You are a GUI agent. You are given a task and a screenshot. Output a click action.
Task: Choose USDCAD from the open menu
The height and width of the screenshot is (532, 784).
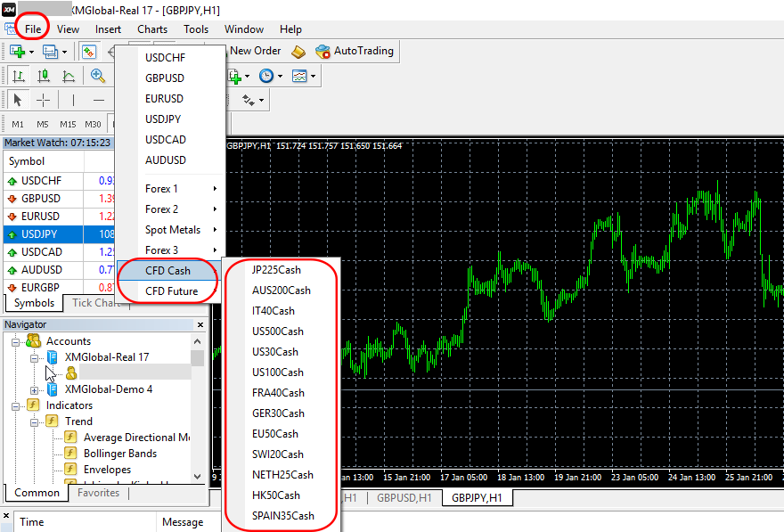point(170,140)
